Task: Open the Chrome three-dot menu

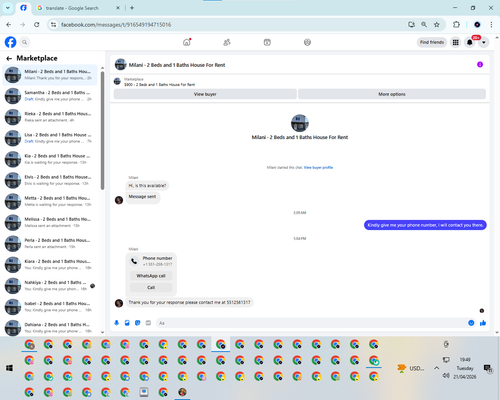Action: coord(491,25)
